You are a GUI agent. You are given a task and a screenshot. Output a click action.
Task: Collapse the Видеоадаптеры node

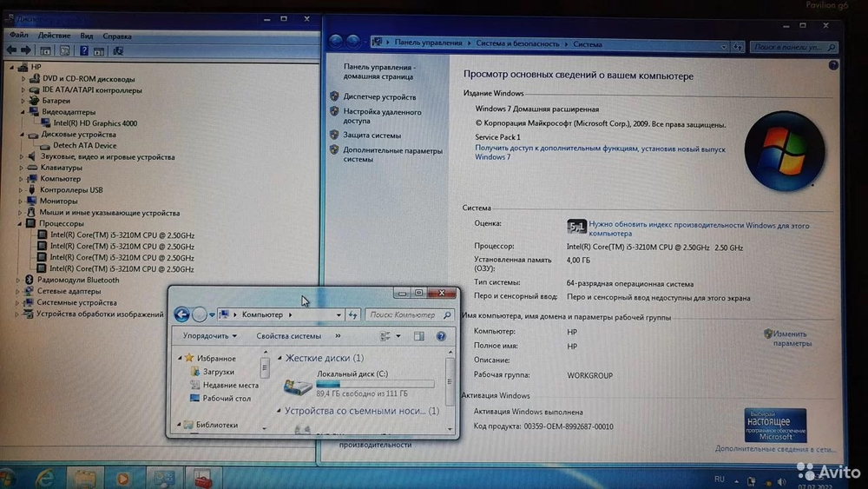pos(23,112)
